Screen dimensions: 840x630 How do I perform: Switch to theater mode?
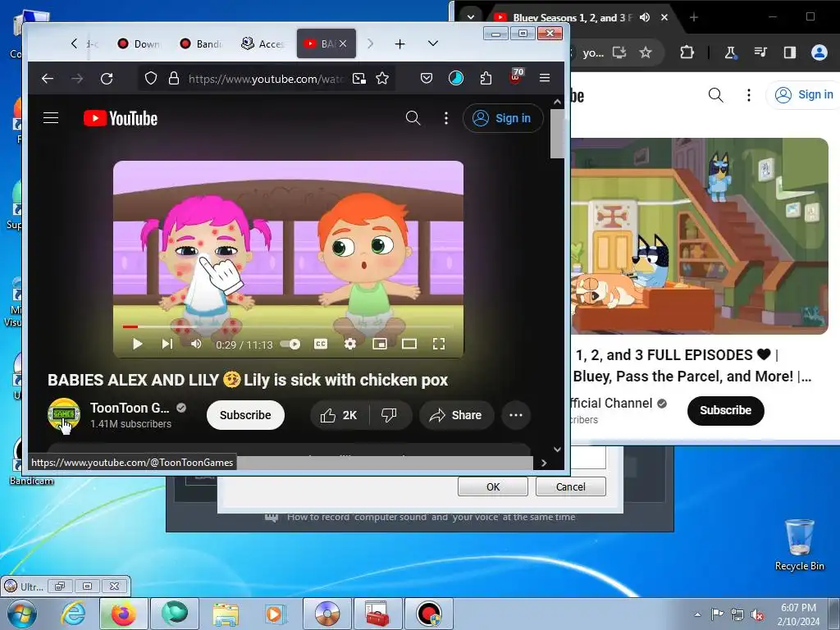tap(409, 344)
